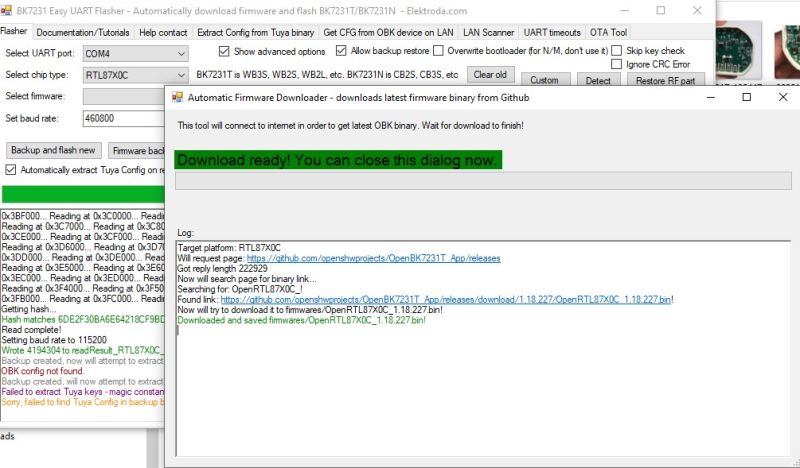Click the Clear old button
800x468 pixels.
[x=490, y=75]
